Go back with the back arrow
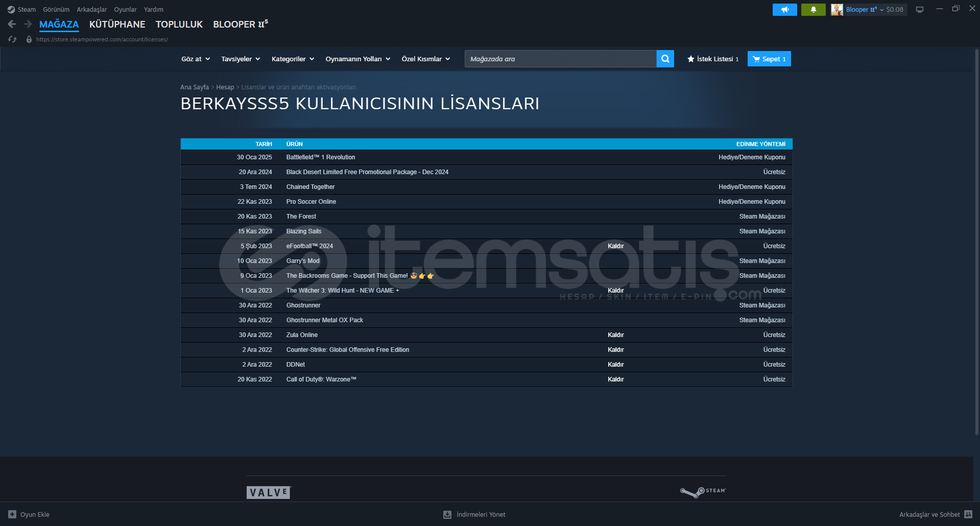This screenshot has width=980, height=526. click(x=12, y=24)
